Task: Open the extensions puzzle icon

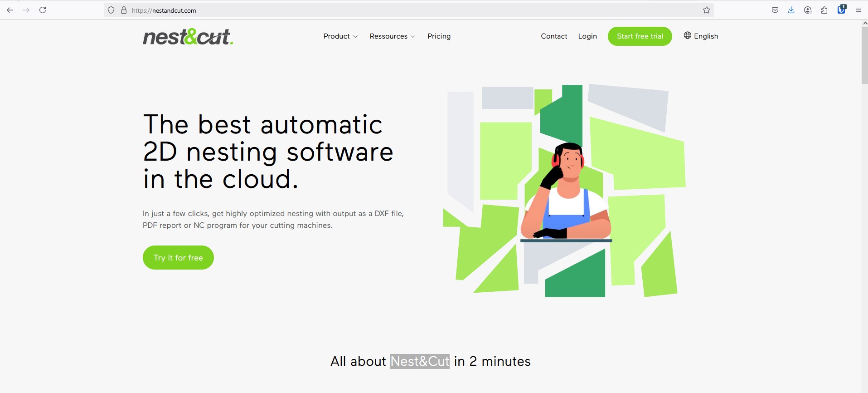Action: tap(824, 10)
